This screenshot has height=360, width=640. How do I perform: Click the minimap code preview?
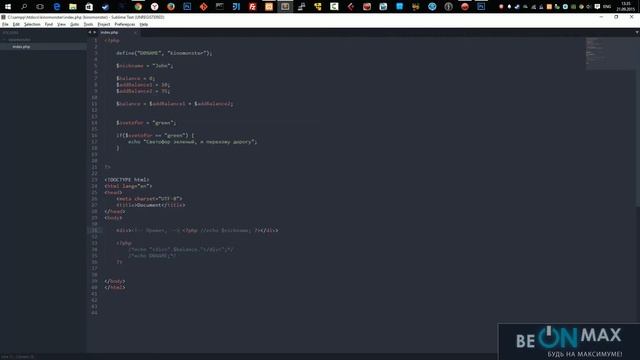(610, 53)
